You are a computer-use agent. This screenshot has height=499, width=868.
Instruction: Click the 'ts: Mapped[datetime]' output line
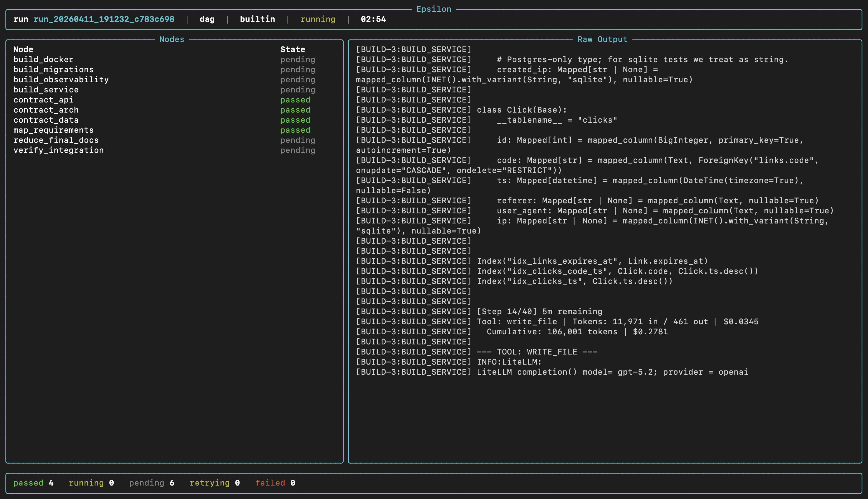pos(580,185)
